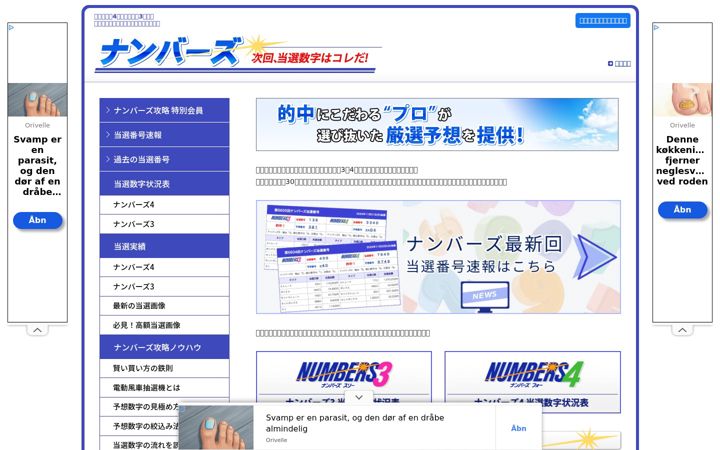Click Åbn button in left ad
The height and width of the screenshot is (450, 720).
[38, 220]
